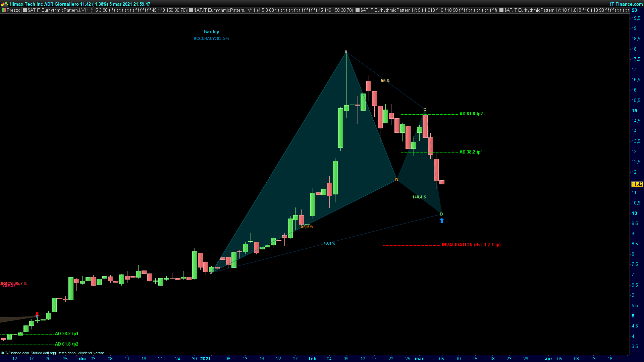Select the AD 61.8 tp2 target label near point C
The height and width of the screenshot is (362, 644).
471,114
